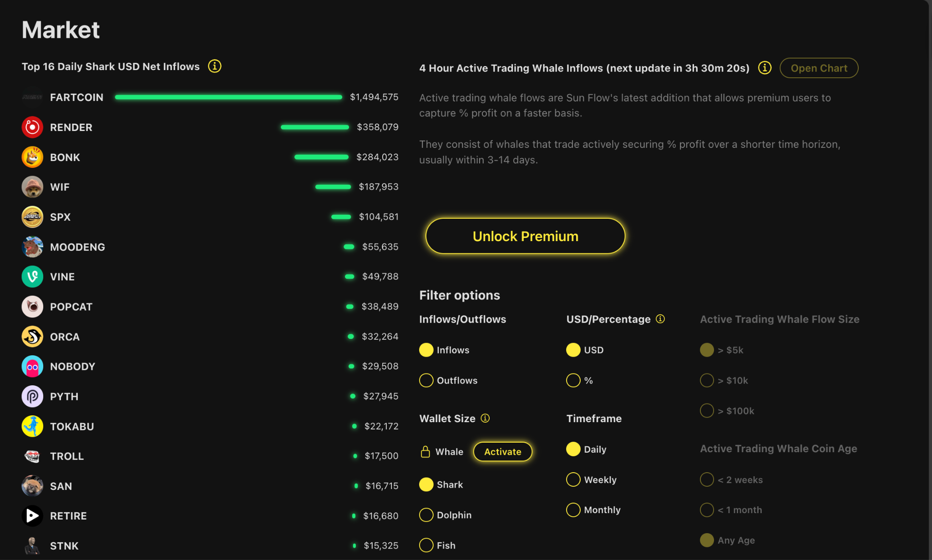Select the Outflows radio option
Viewport: 932px width, 560px height.
coord(426,380)
